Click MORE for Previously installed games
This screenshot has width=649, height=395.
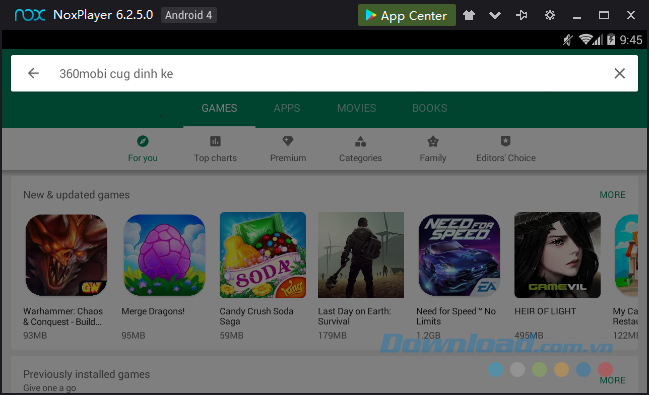coord(613,380)
